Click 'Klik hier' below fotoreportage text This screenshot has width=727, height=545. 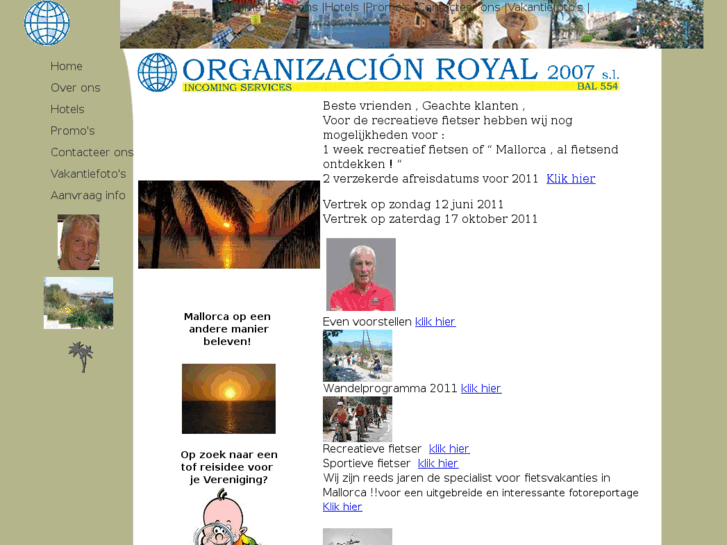click(x=342, y=507)
